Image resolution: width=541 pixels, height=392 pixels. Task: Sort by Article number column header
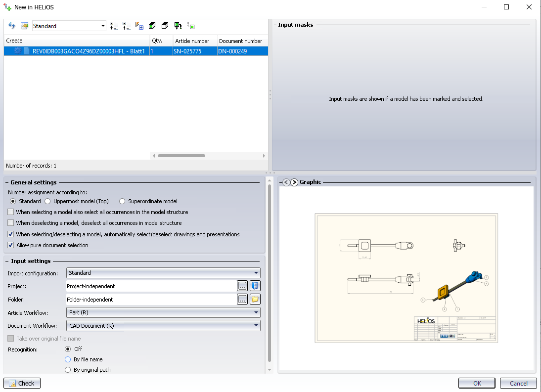192,41
